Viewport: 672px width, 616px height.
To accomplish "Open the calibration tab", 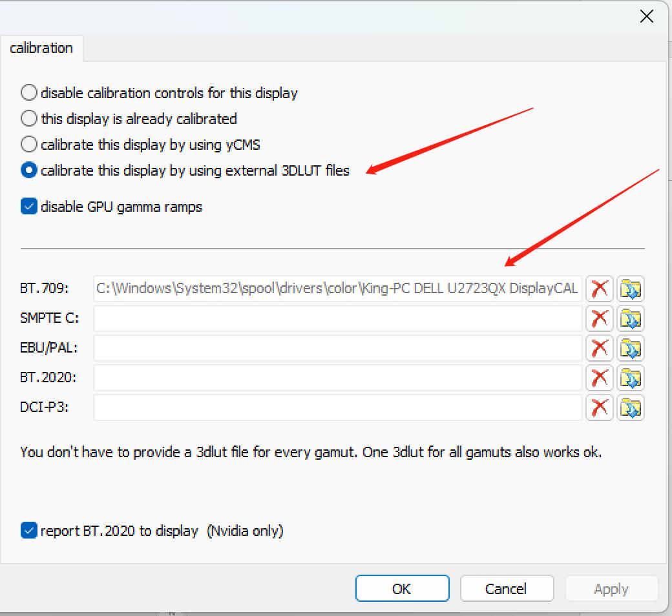I will [x=41, y=48].
